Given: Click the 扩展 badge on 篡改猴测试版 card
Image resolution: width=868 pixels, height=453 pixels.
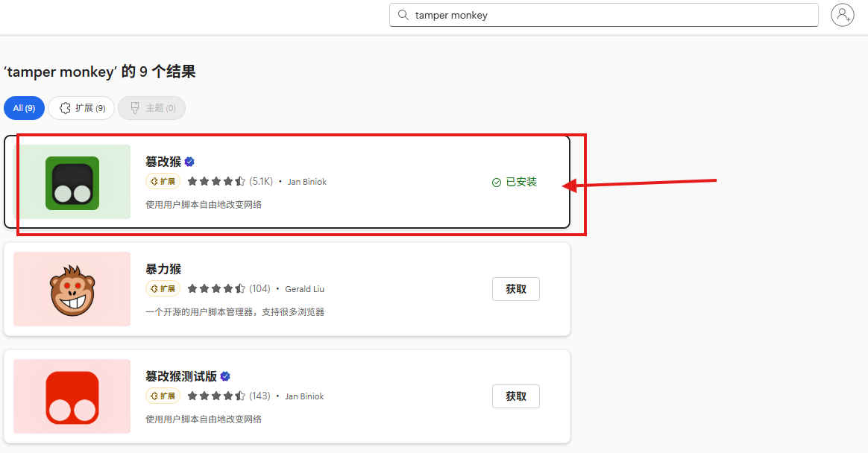Looking at the screenshot, I should (163, 396).
